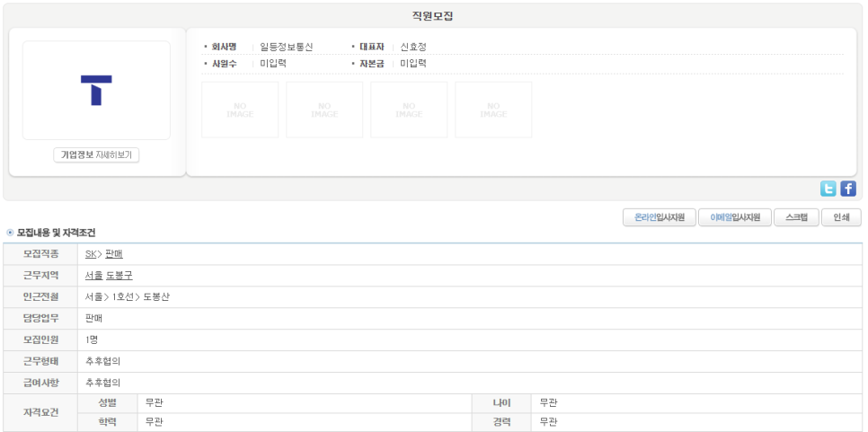Viewport: 868px width, 432px height.
Task: Apply with 온라인입사지원 button
Action: [659, 217]
